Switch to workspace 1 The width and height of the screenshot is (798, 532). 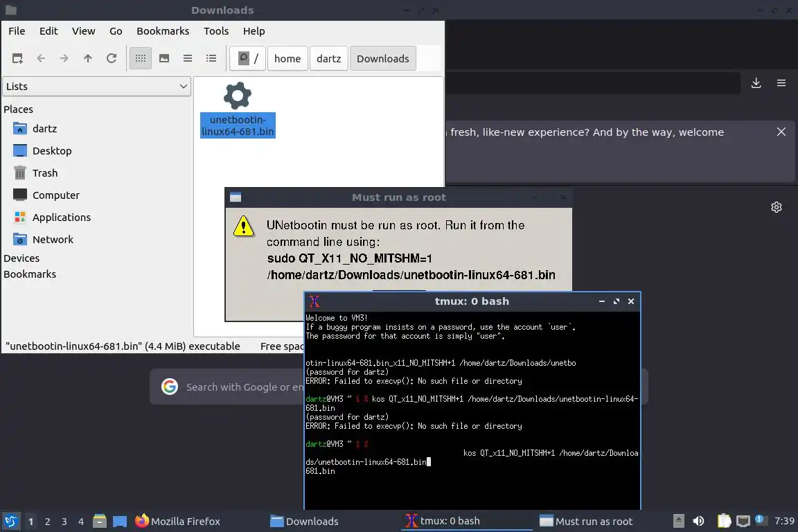(31, 522)
